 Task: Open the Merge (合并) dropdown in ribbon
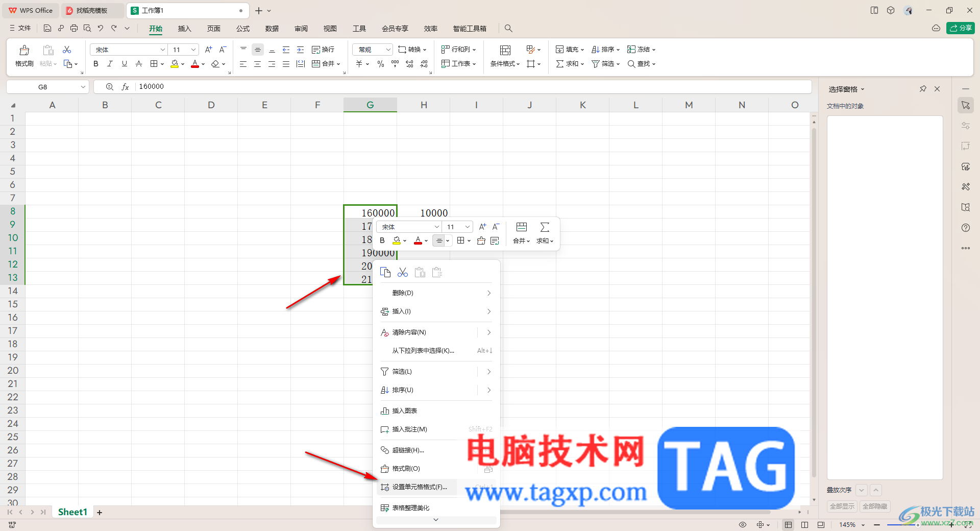pos(326,64)
